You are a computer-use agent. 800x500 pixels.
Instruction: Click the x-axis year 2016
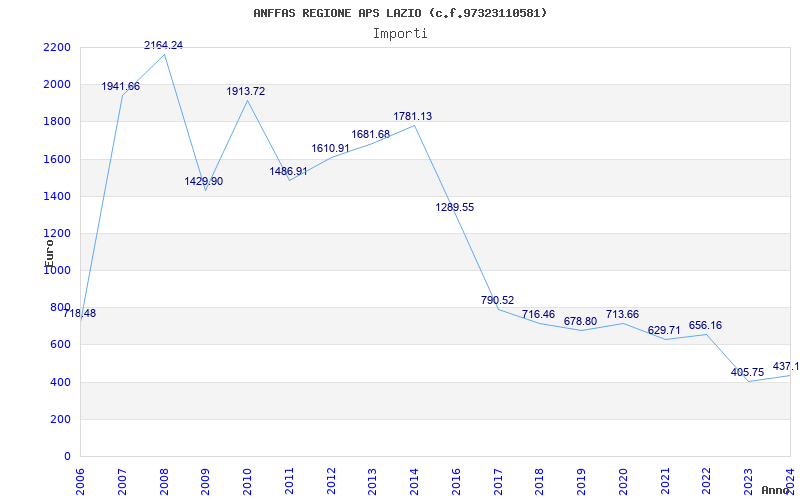point(456,481)
